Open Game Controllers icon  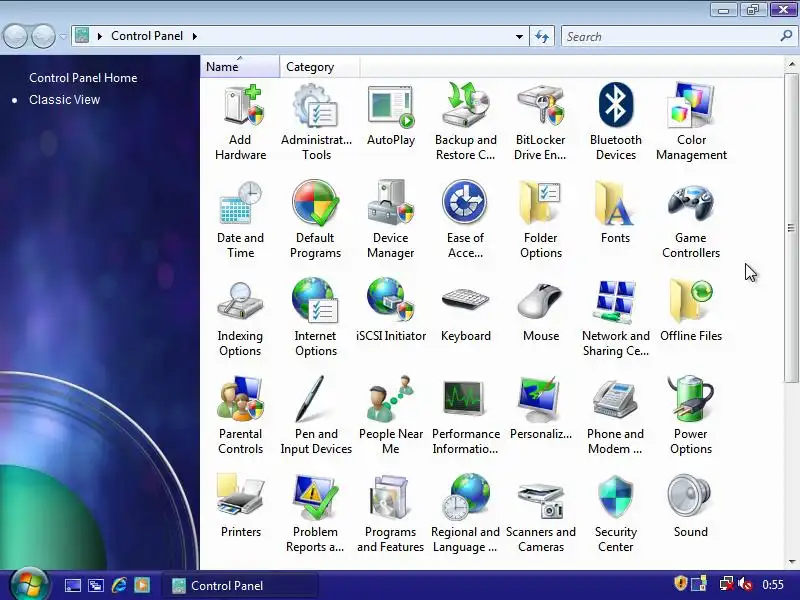691,220
